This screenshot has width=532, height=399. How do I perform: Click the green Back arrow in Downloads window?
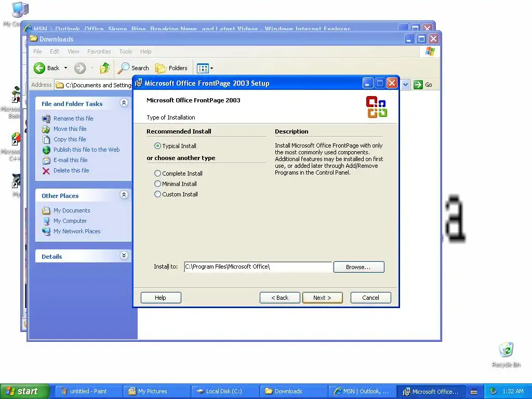39,68
